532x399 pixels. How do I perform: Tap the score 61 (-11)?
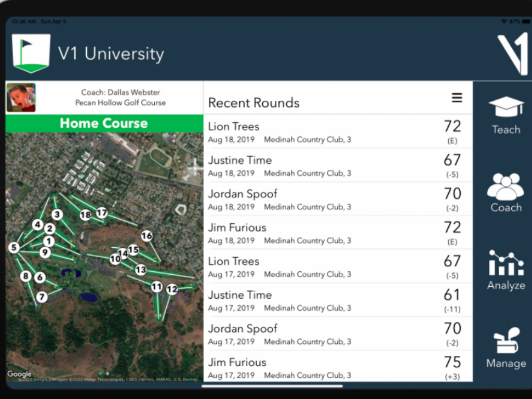click(453, 301)
